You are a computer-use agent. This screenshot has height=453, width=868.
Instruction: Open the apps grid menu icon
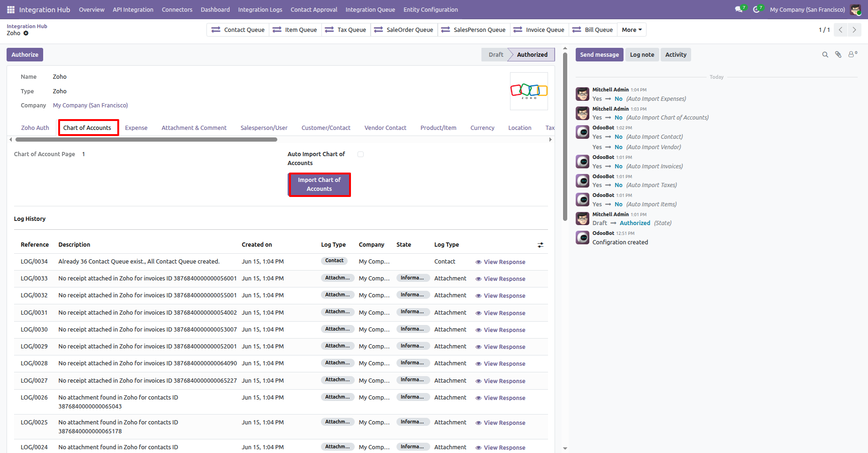pyautogui.click(x=11, y=9)
